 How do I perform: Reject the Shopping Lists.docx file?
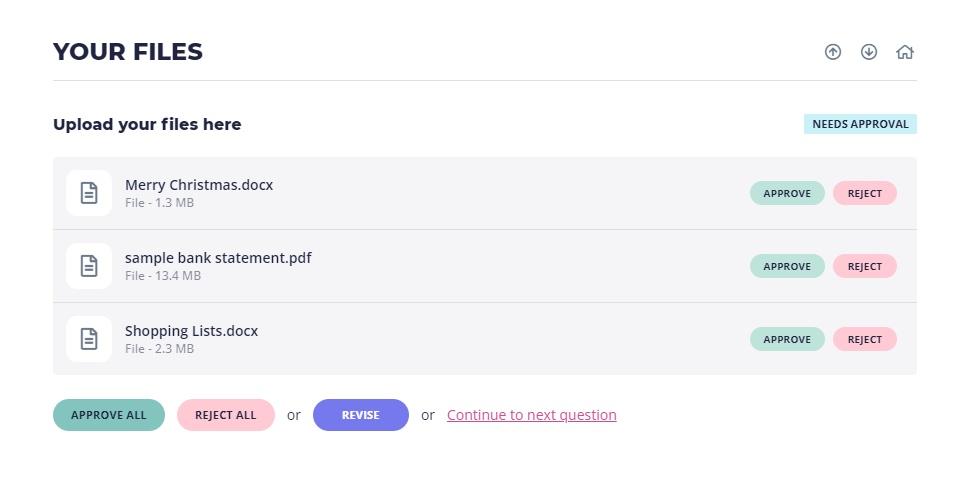click(865, 339)
